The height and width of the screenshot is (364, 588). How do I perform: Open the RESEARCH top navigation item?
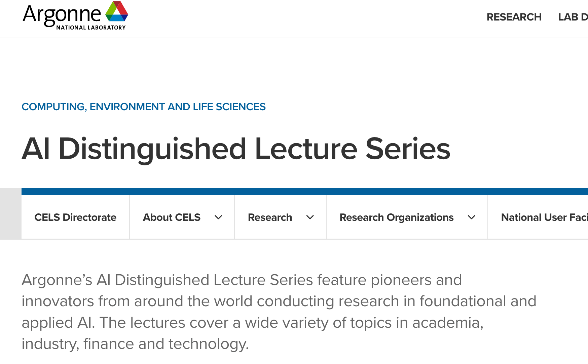[514, 17]
